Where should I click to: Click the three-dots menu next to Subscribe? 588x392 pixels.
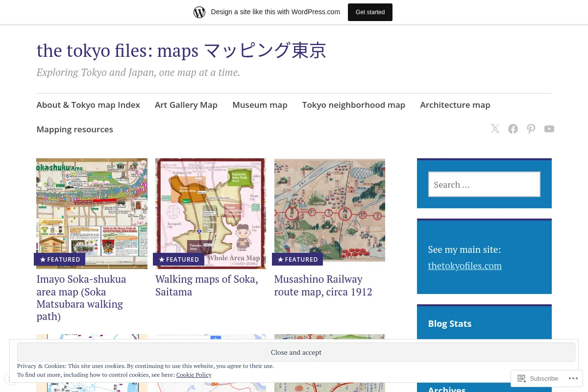[572, 378]
